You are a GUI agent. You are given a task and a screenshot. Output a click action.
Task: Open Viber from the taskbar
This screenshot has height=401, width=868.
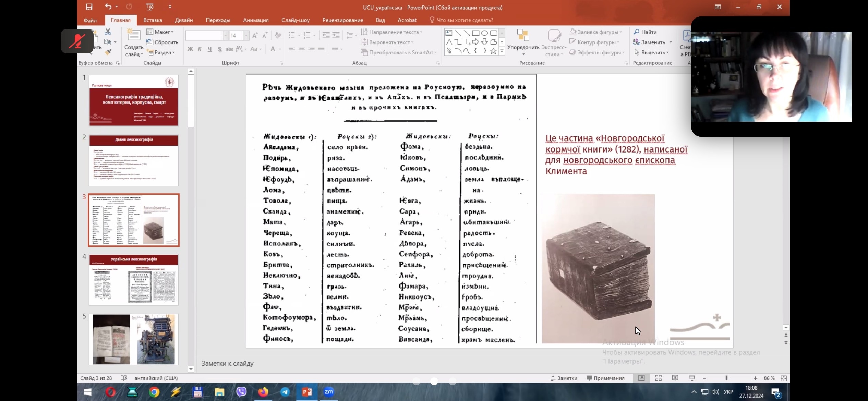pyautogui.click(x=241, y=392)
